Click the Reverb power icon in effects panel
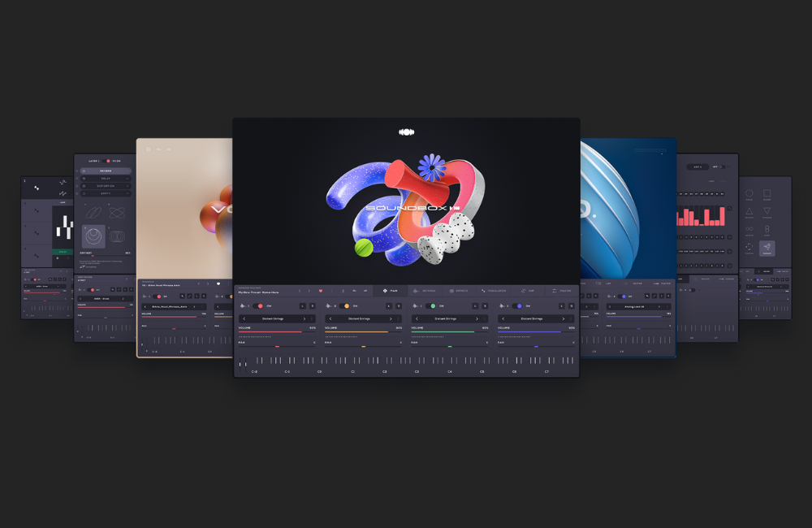 [84, 171]
